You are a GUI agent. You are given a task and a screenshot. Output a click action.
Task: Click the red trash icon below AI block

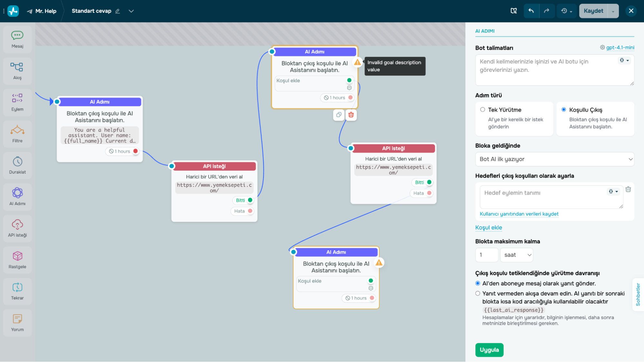[x=351, y=115]
